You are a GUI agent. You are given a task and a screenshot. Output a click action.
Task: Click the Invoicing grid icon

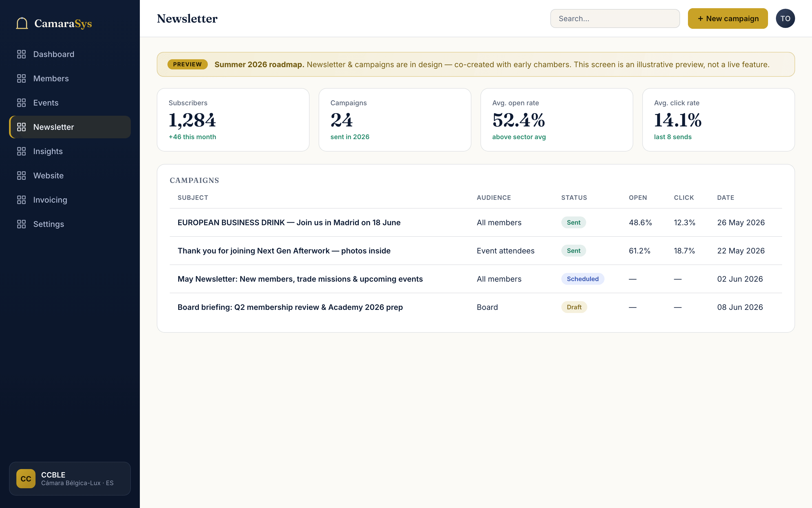(21, 200)
